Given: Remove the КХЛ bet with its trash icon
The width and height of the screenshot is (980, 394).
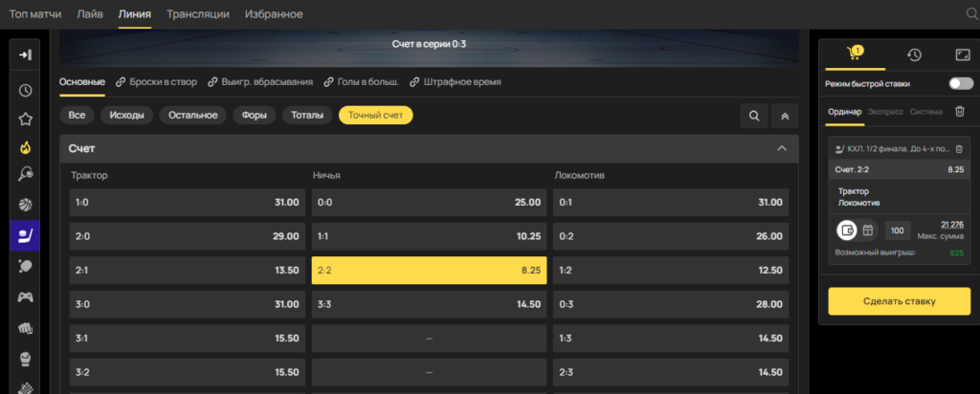Looking at the screenshot, I should (x=959, y=148).
